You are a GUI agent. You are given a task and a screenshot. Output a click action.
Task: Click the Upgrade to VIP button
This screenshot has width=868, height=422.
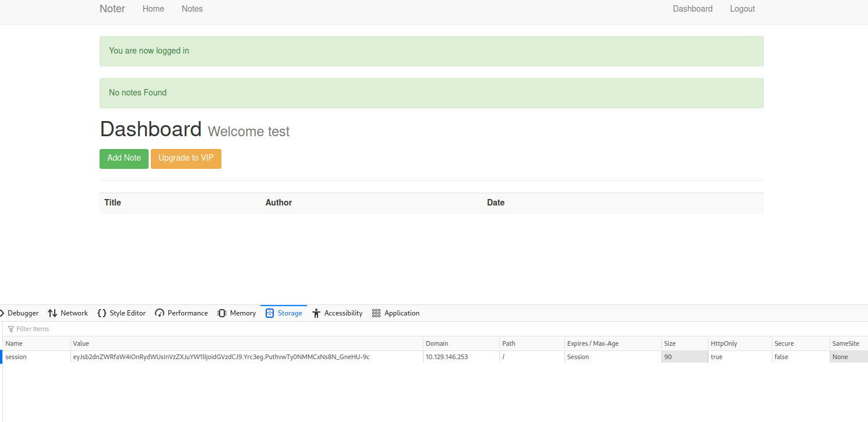pyautogui.click(x=186, y=158)
